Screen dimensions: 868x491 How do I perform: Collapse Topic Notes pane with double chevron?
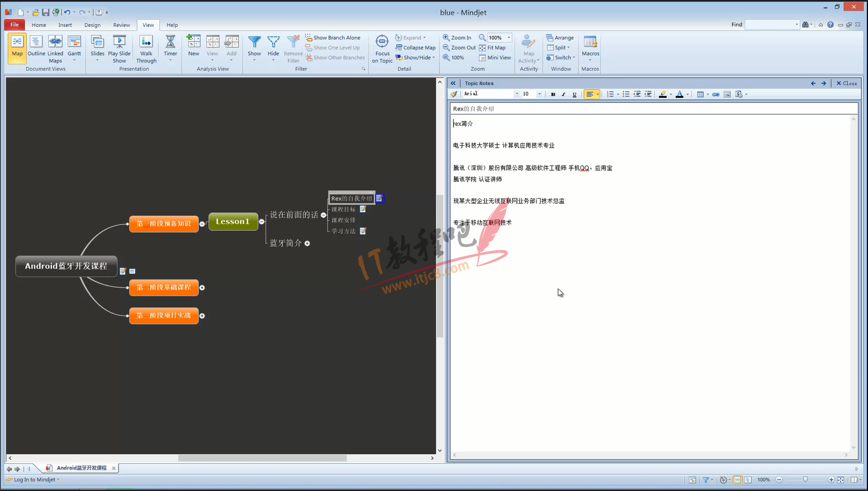click(x=453, y=83)
